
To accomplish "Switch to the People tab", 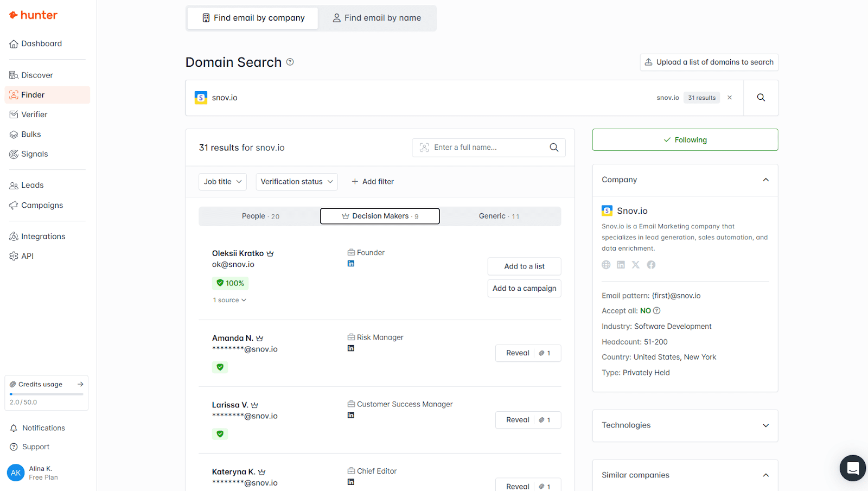I will coord(260,216).
